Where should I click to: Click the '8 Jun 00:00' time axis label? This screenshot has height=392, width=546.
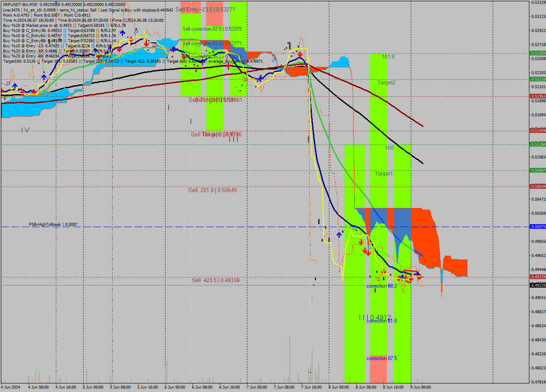click(339, 387)
